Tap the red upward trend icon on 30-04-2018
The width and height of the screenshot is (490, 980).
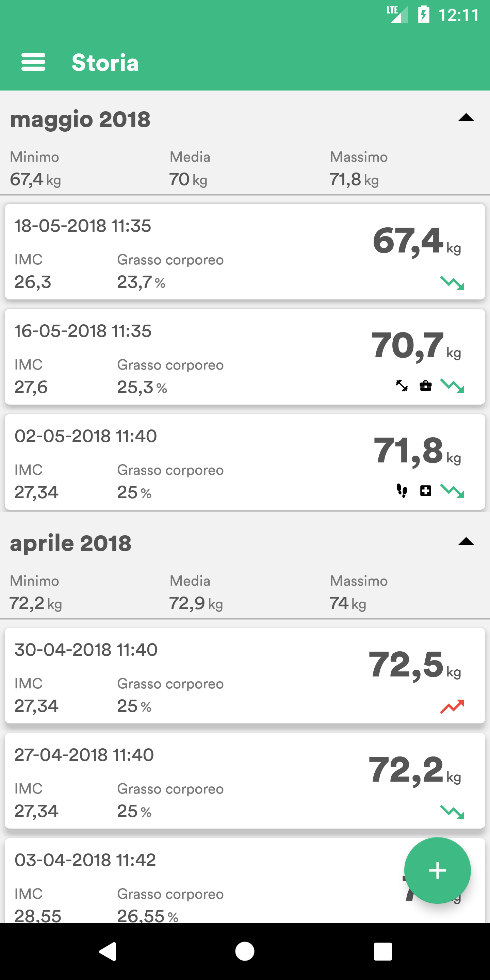452,706
